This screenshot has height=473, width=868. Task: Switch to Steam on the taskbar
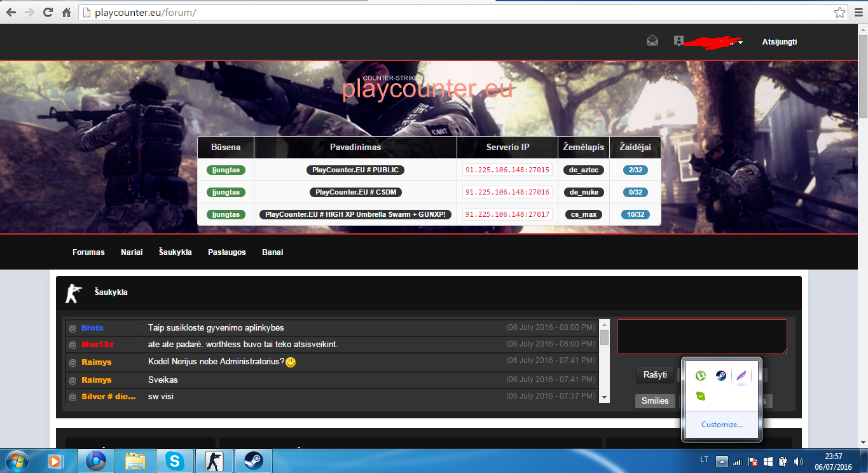tap(254, 460)
